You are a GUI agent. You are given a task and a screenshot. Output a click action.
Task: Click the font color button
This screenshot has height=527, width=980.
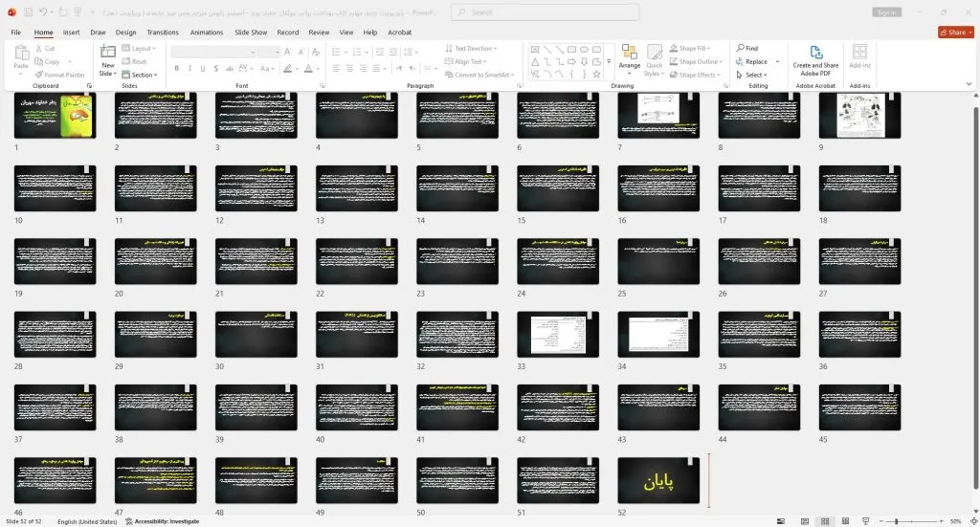pos(308,68)
